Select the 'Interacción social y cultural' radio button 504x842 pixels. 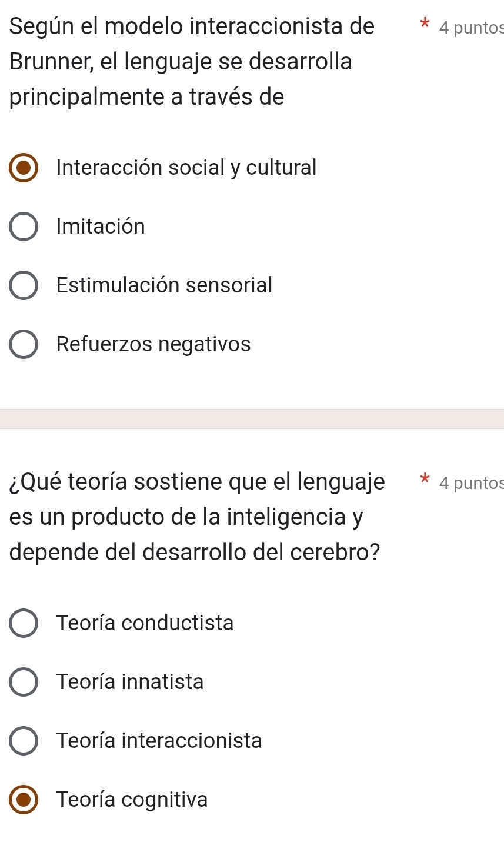[24, 168]
